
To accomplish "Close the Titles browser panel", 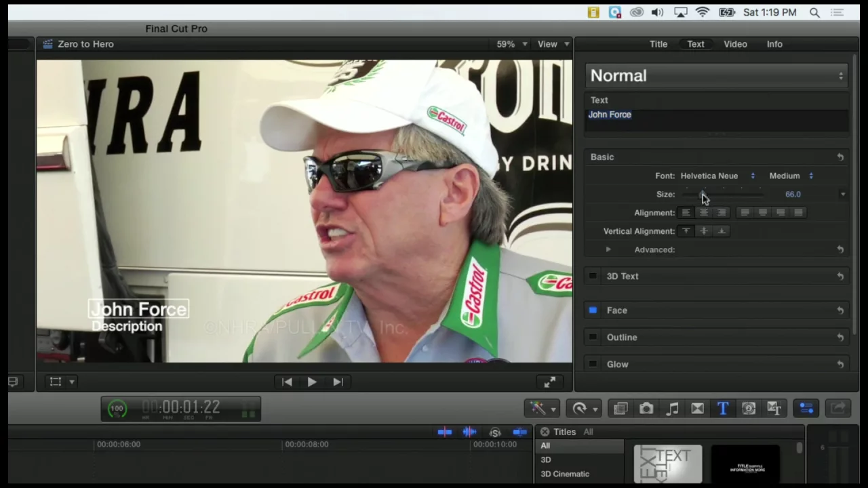I will (x=545, y=432).
